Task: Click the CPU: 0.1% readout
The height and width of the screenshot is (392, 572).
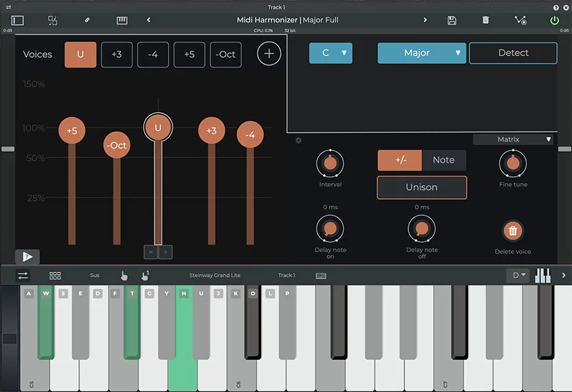Action: coord(263,31)
